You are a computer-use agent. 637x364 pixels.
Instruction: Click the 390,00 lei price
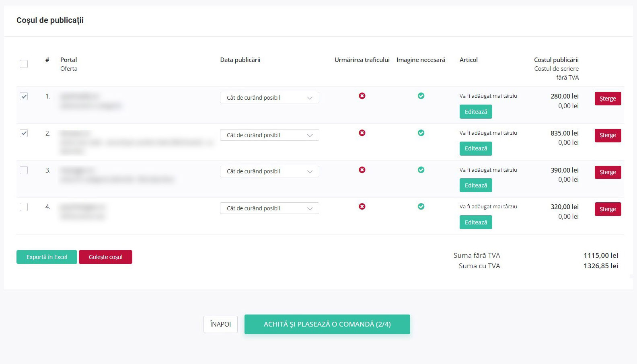(565, 170)
